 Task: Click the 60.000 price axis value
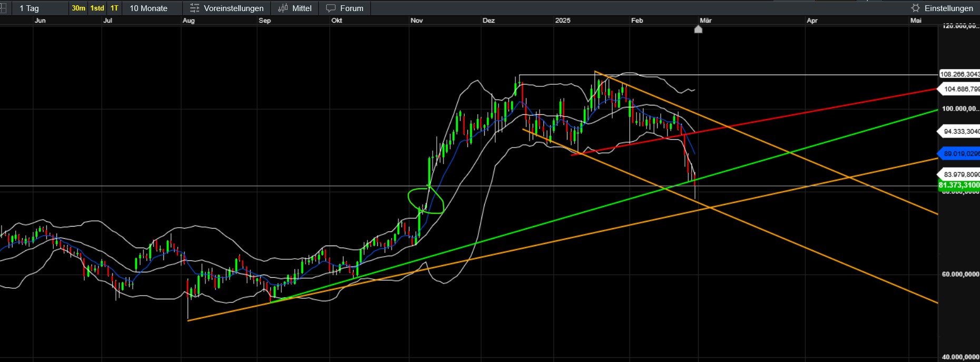961,274
